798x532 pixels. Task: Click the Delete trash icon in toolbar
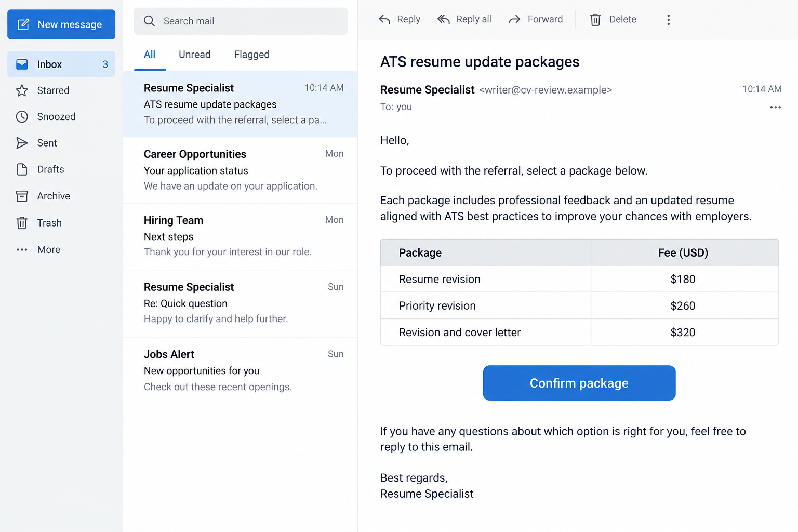[x=595, y=20]
